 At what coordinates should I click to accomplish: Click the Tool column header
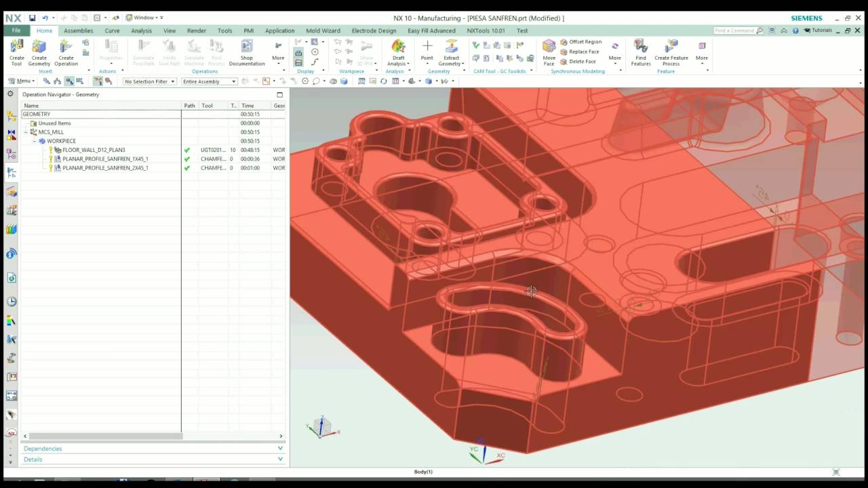click(x=214, y=106)
